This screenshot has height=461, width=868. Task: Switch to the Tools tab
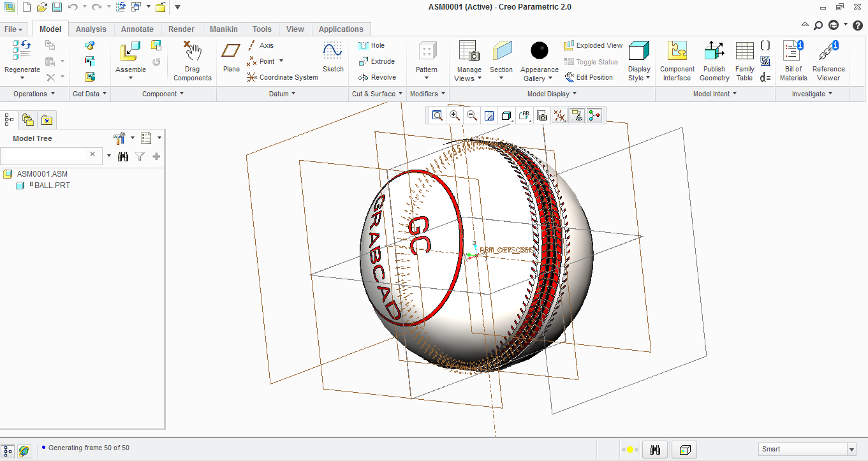click(262, 29)
